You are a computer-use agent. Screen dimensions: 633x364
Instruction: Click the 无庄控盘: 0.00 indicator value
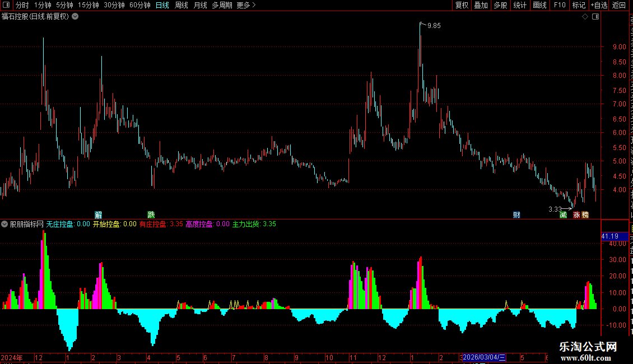point(68,224)
